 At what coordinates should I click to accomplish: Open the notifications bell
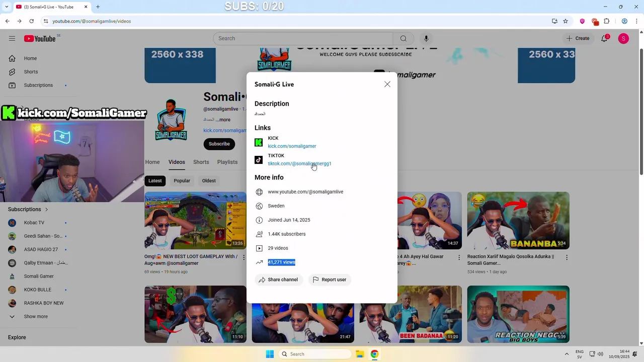point(604,39)
